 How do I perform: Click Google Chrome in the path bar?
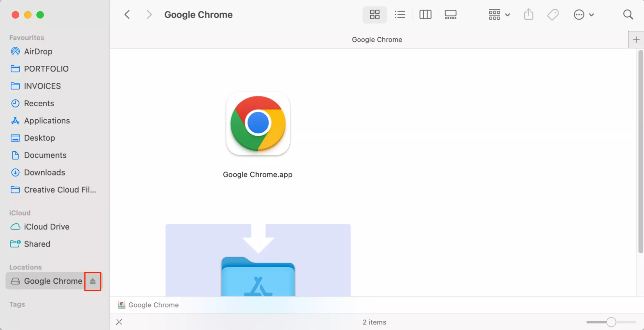coord(153,305)
